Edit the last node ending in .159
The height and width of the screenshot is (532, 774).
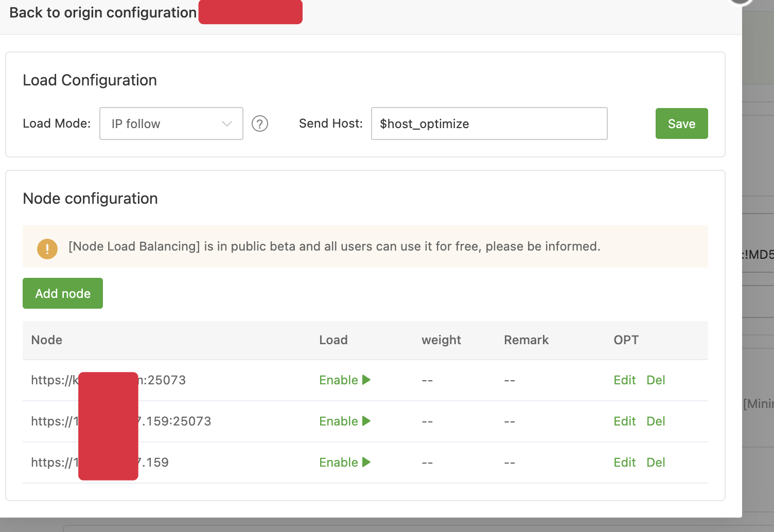(x=624, y=463)
